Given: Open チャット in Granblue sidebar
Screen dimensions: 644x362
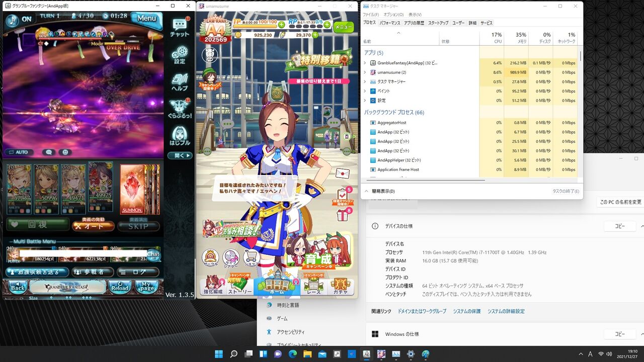Looking at the screenshot, I should [180, 27].
